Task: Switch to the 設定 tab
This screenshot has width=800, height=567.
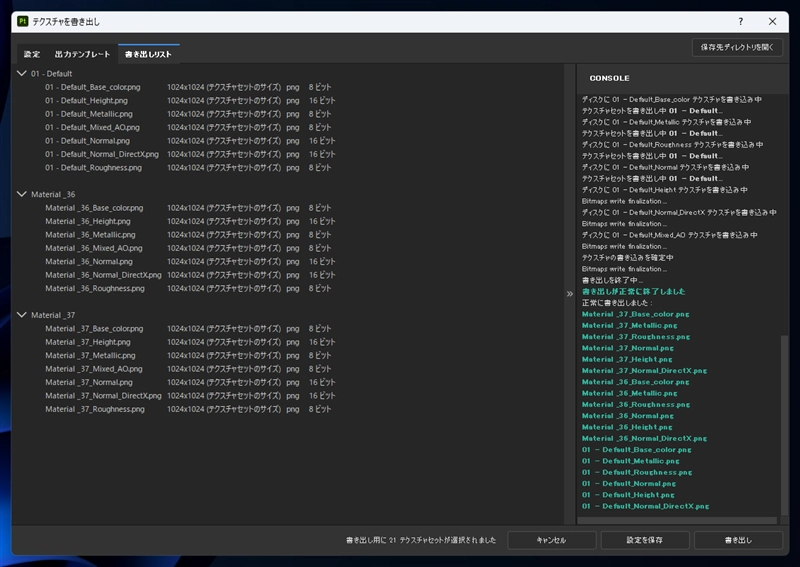Action: pyautogui.click(x=32, y=54)
